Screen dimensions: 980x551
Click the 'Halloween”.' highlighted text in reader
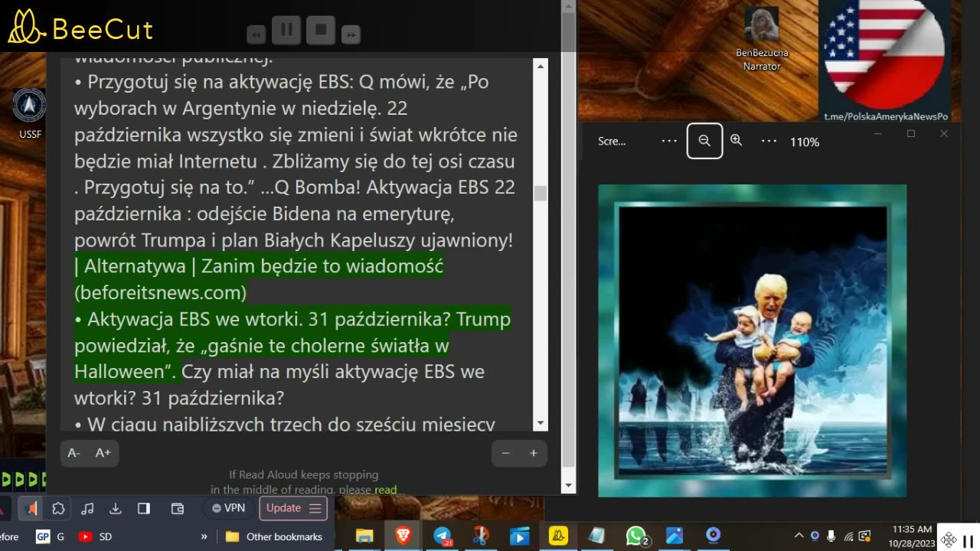point(125,372)
